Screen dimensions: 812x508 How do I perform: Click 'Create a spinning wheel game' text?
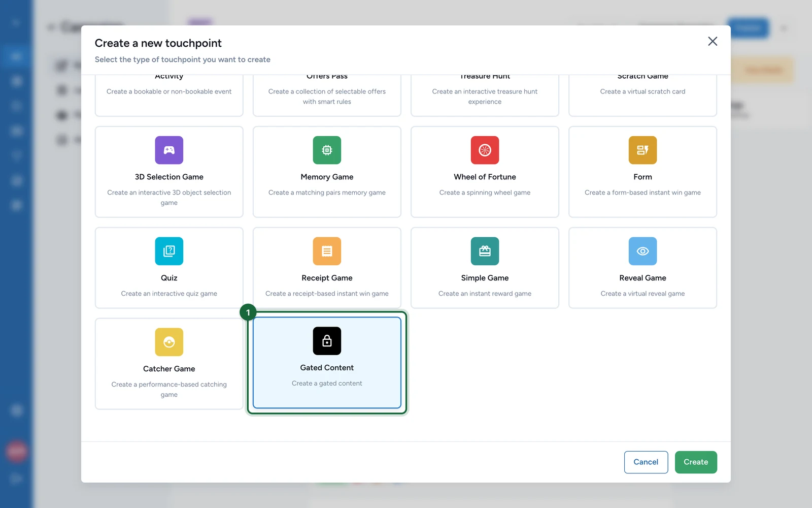pos(485,193)
